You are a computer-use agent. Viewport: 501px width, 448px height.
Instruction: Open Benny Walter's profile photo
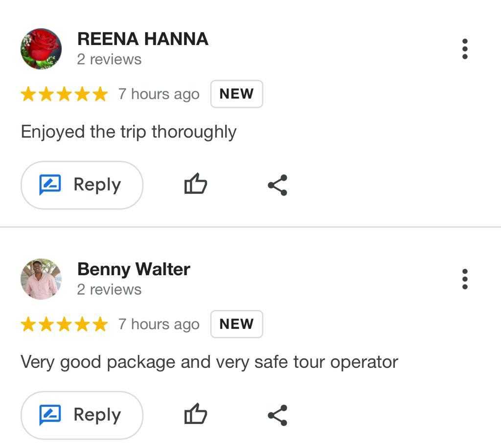pos(41,279)
